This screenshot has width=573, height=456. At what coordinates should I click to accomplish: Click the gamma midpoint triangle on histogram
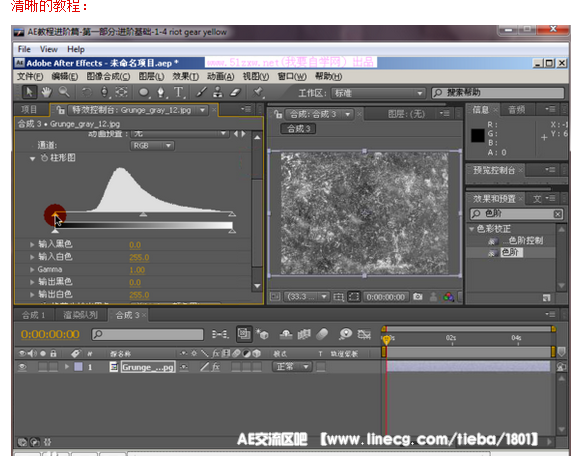(x=143, y=214)
